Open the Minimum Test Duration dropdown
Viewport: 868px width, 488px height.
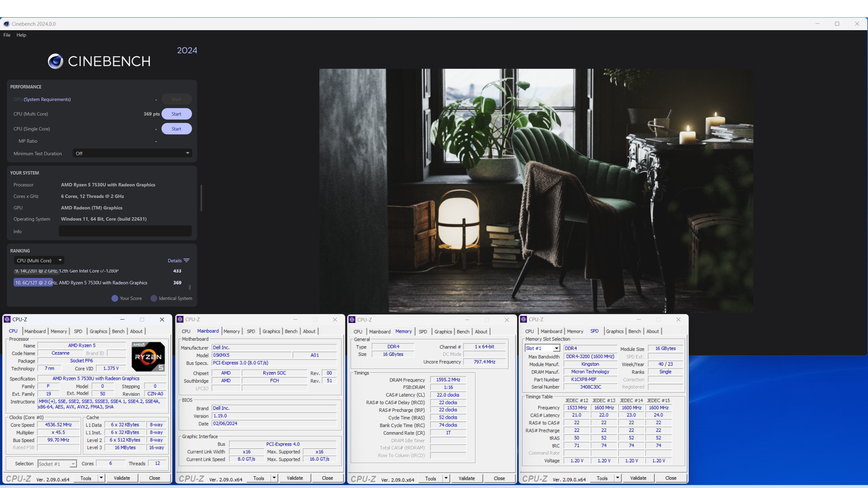132,153
